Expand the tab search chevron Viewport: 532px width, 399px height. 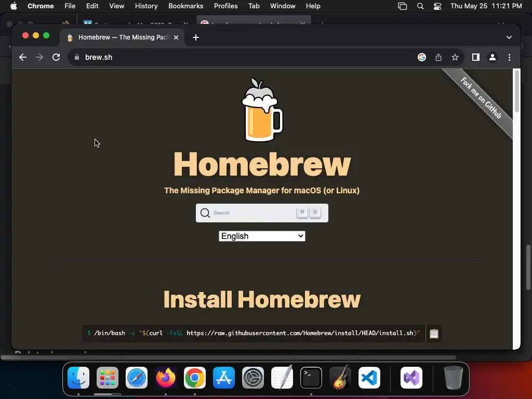(x=509, y=37)
